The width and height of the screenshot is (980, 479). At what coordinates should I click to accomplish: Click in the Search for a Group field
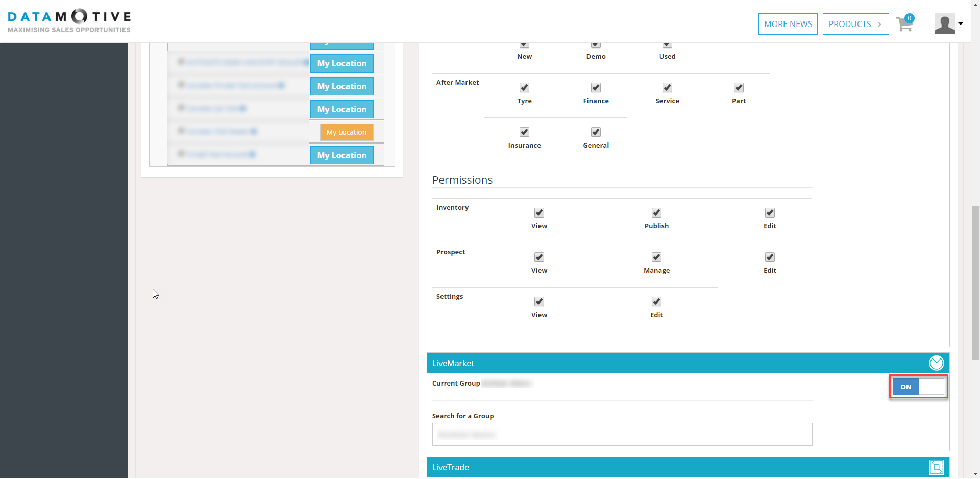pyautogui.click(x=622, y=435)
